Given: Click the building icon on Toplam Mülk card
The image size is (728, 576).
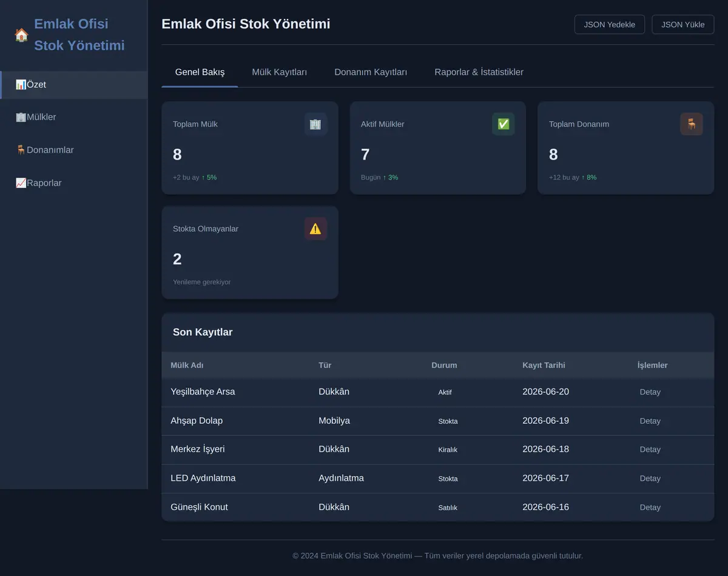Looking at the screenshot, I should coord(315,124).
